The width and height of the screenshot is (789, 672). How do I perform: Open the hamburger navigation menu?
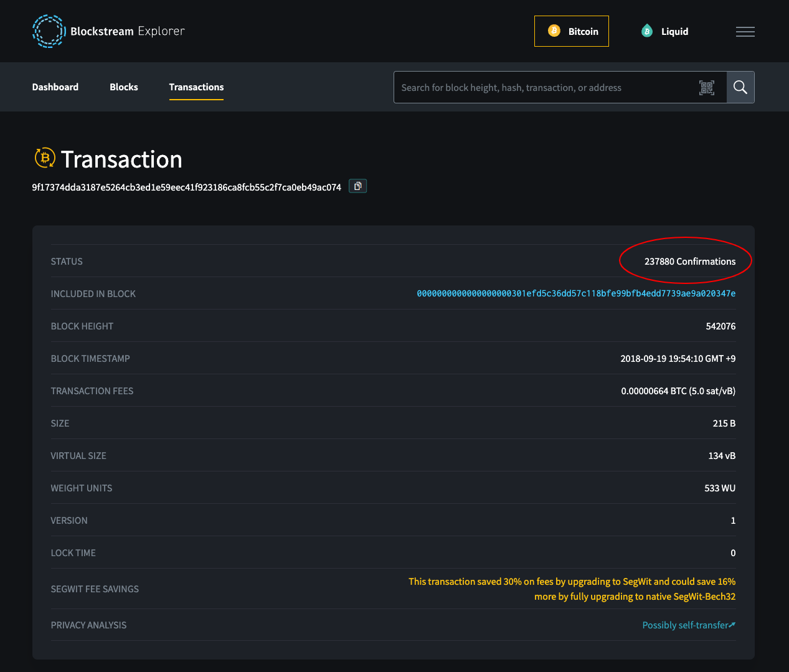745,31
